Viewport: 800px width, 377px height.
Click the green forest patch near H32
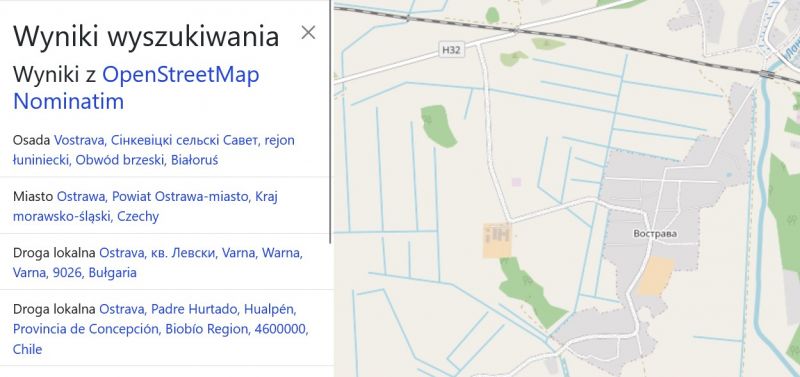coord(439,126)
